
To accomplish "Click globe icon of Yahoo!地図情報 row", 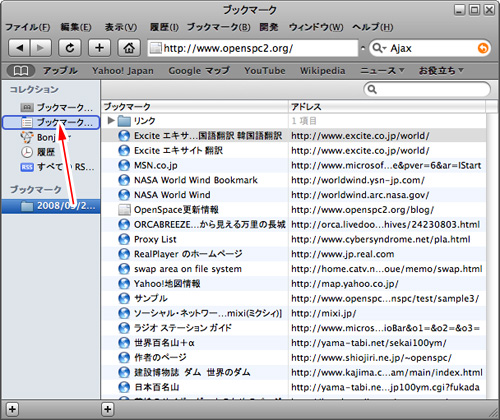I will [124, 284].
